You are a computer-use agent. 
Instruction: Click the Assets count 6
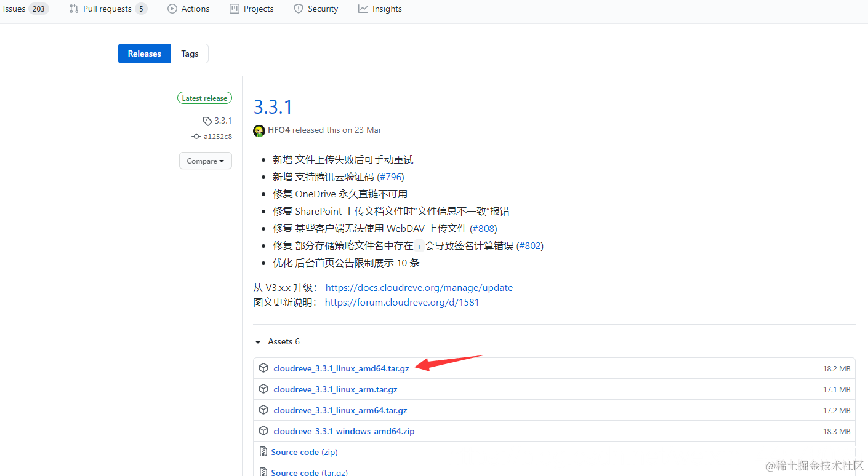pos(297,341)
